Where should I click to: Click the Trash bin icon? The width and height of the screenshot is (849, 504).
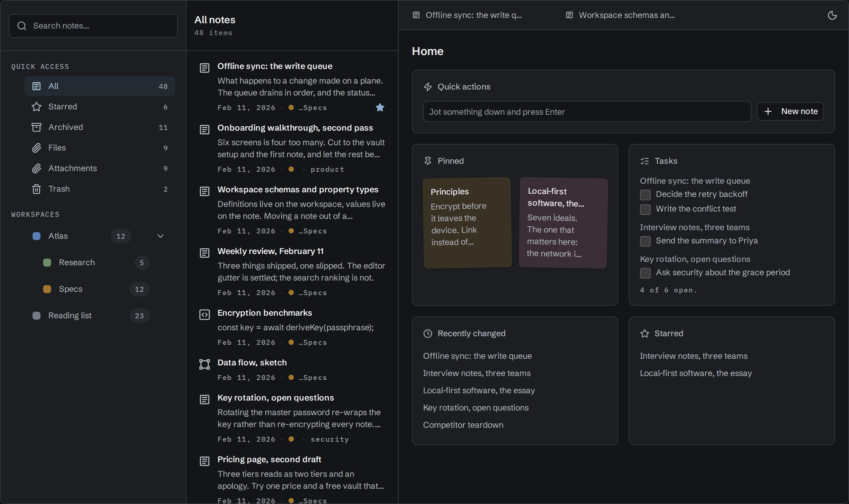pos(36,189)
